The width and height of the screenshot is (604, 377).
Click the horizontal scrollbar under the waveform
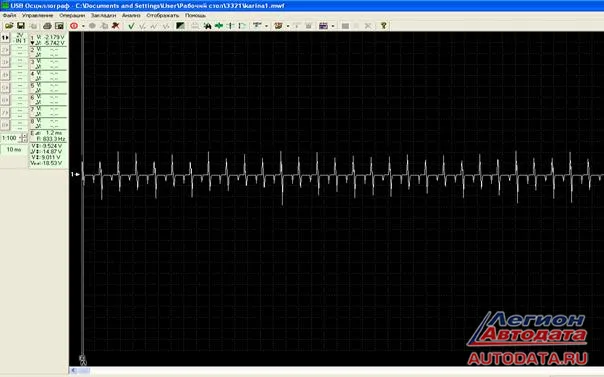click(x=336, y=370)
